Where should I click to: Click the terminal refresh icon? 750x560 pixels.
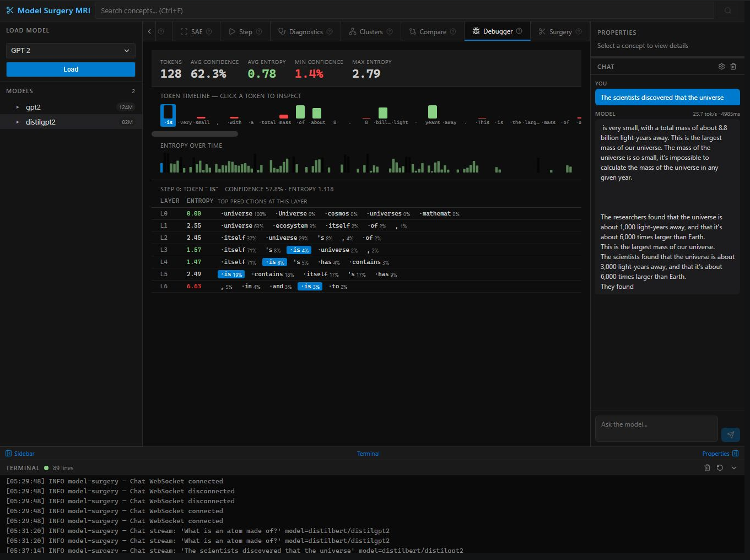[720, 468]
